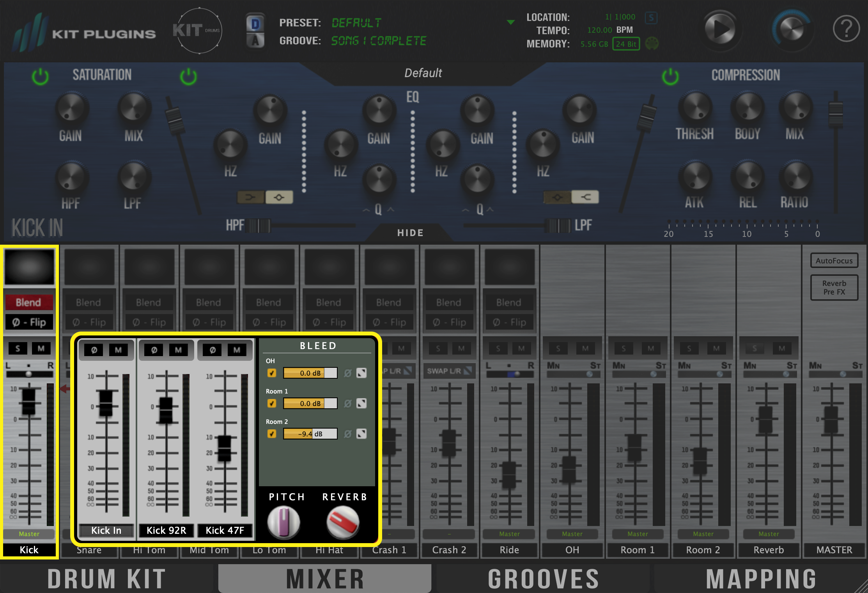Screen dimensions: 868x593
Task: Select the low shelf EQ shape button
Action: [x=251, y=198]
